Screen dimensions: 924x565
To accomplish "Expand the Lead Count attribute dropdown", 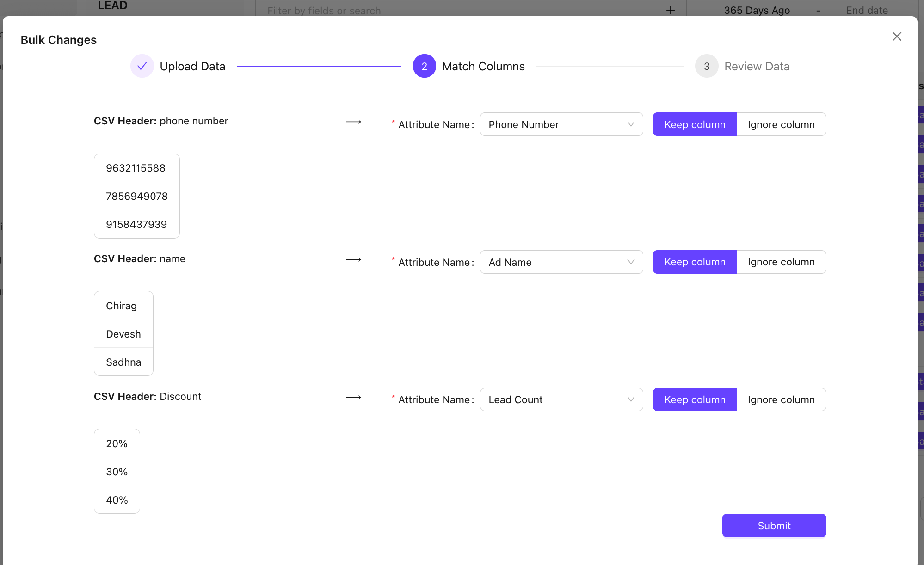I will pyautogui.click(x=561, y=400).
